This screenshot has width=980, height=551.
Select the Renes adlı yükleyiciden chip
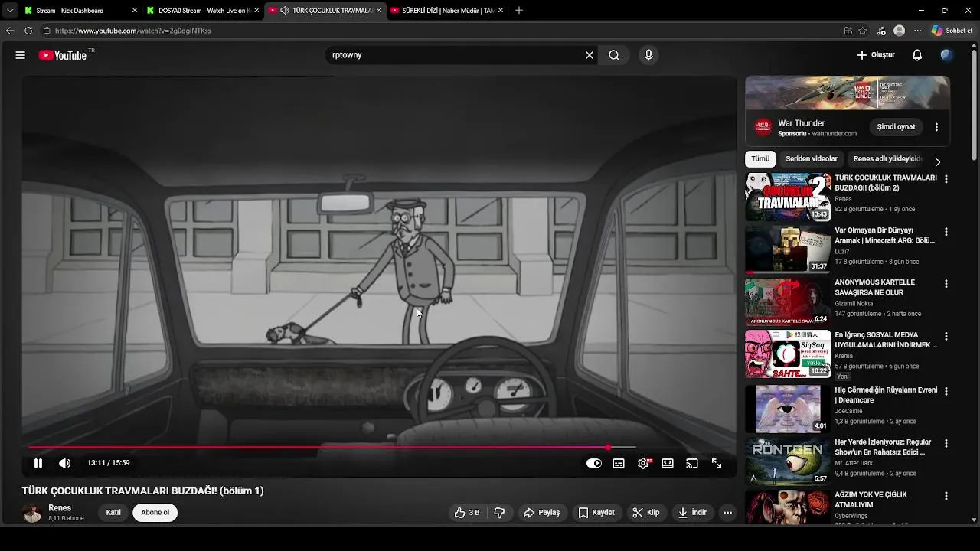(887, 159)
